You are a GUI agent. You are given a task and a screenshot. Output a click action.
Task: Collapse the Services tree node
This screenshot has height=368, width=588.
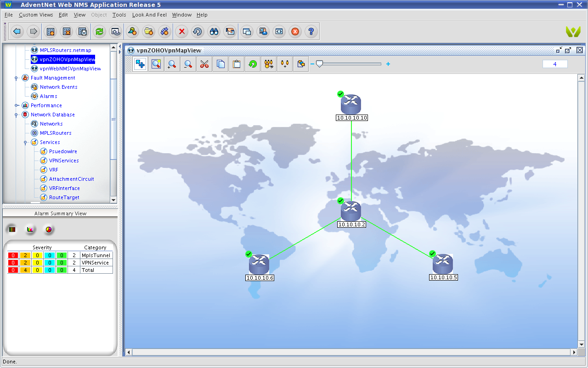[x=25, y=142]
